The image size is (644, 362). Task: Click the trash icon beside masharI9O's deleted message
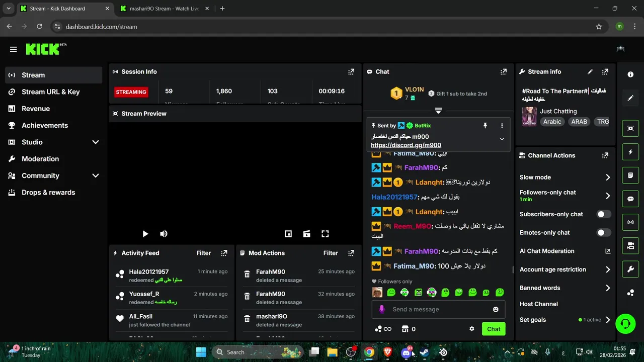247,319
